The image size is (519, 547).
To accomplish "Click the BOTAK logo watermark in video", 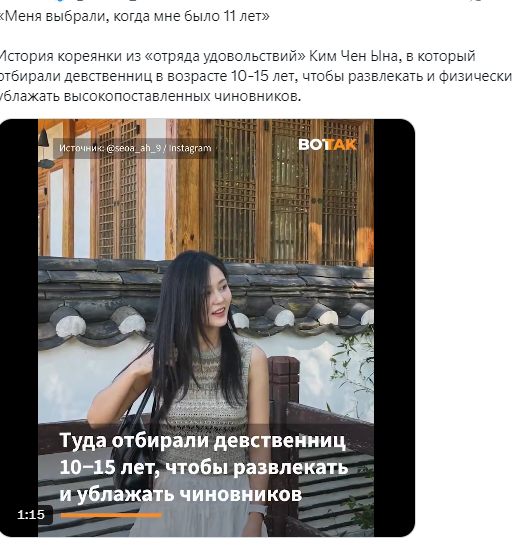I will click(x=327, y=144).
